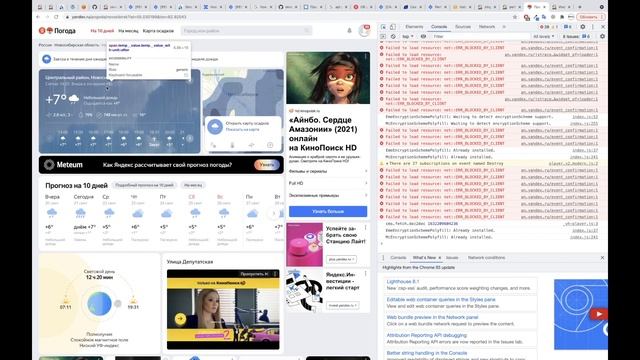
Task: Open the Issues drawer tab
Action: coord(452,258)
